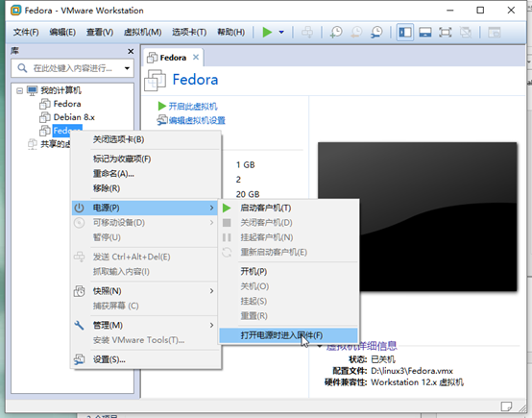Click the black VM screen preview thumbnail
This screenshot has height=418, width=532.
(x=418, y=216)
